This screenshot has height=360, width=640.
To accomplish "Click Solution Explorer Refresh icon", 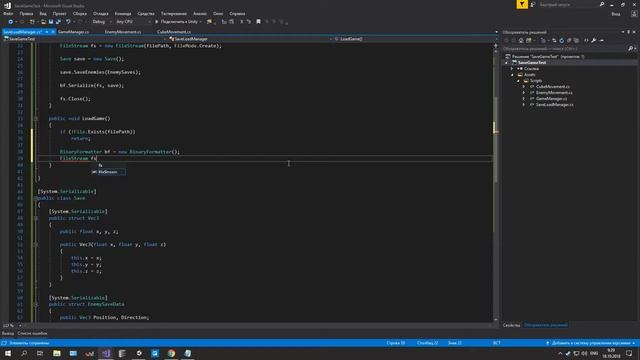I will click(562, 40).
